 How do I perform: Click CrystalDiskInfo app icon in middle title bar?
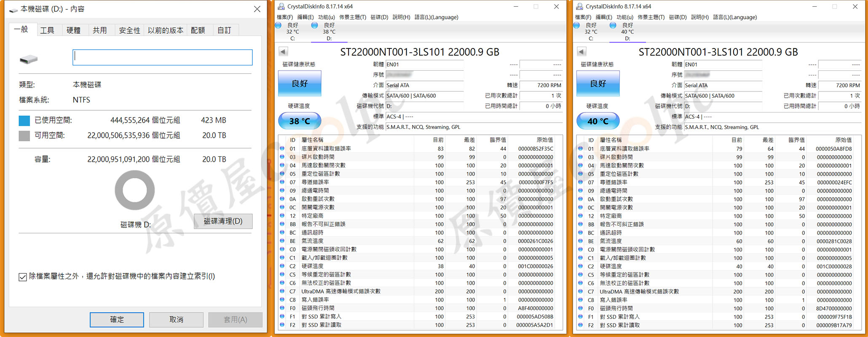pyautogui.click(x=281, y=6)
